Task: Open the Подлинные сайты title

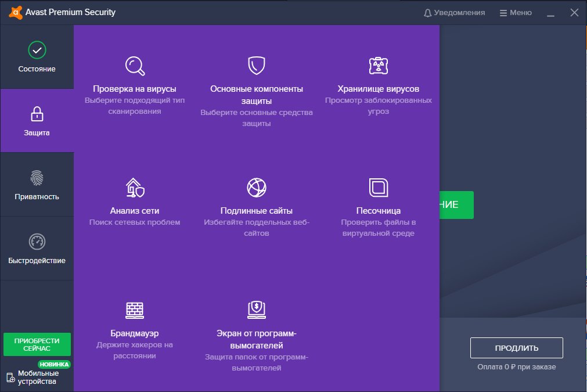Action: tap(257, 211)
